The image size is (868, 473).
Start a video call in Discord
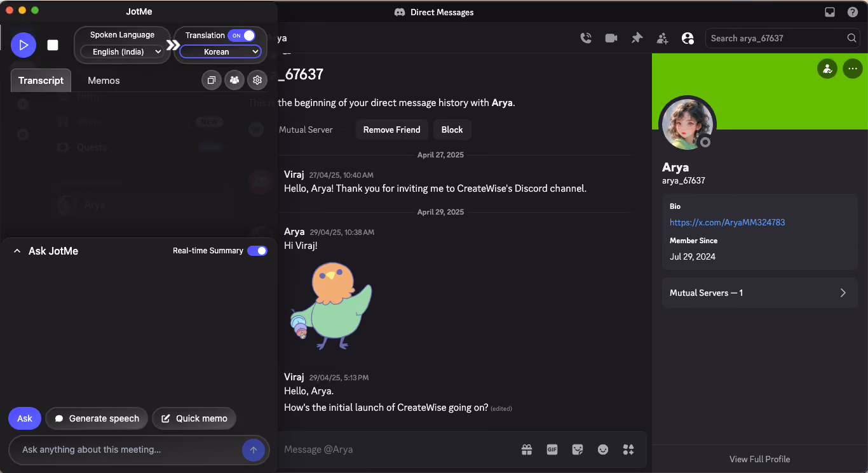tap(611, 38)
